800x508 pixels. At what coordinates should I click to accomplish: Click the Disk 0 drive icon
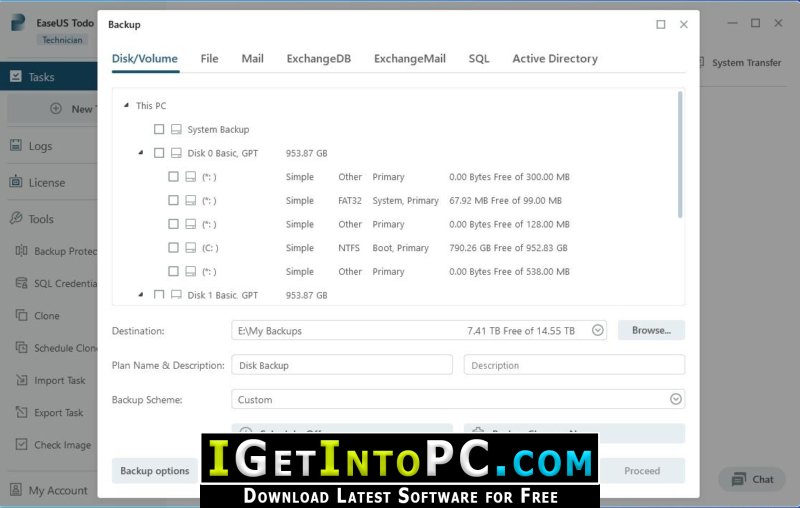[176, 153]
